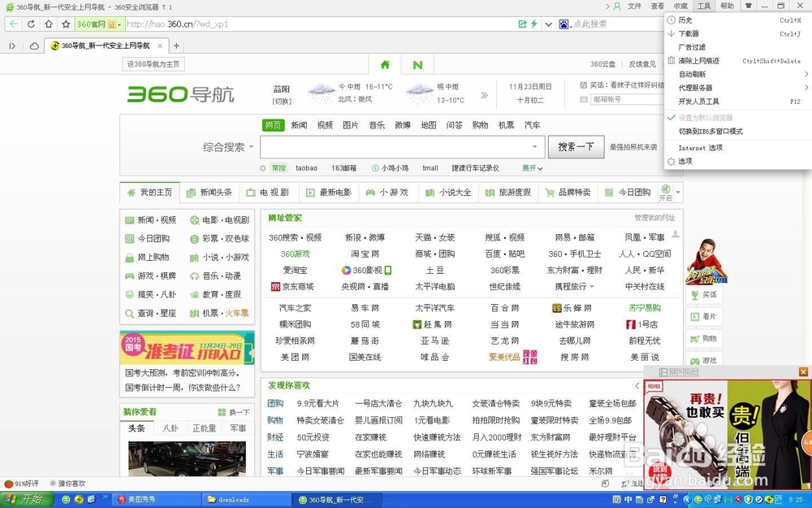Screen dimensions: 812x508
Task: Open the 淘宝网 link
Action: point(365,254)
